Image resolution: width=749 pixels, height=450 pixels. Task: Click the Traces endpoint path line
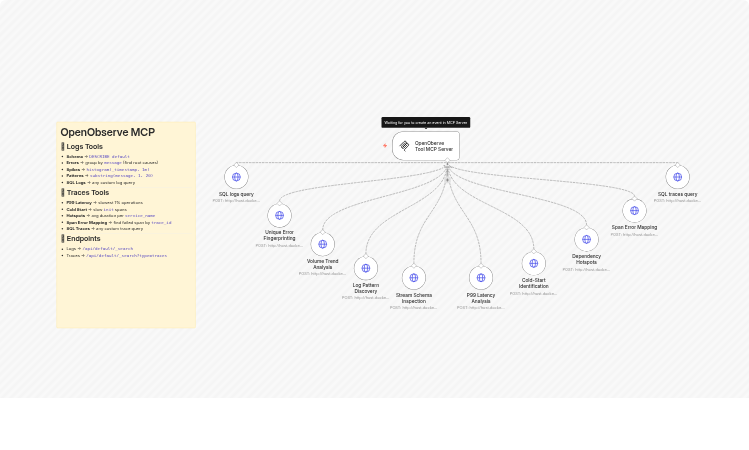(x=117, y=256)
